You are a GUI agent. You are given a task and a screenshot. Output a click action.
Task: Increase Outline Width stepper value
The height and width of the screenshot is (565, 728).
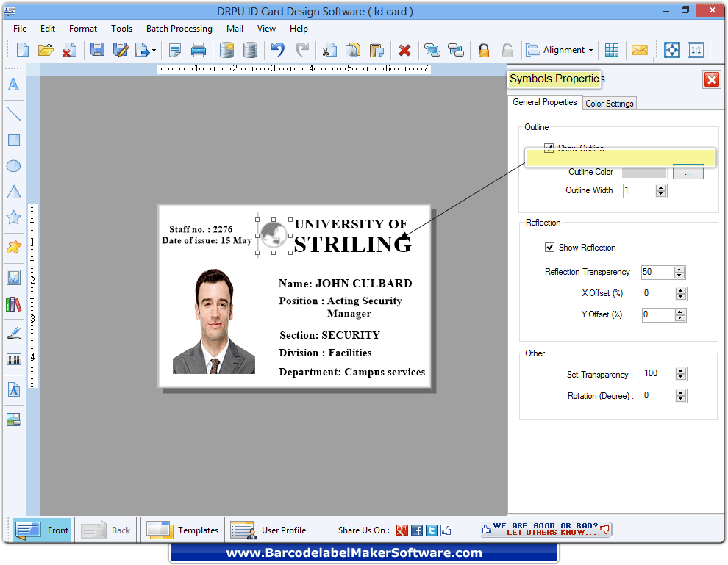[661, 188]
